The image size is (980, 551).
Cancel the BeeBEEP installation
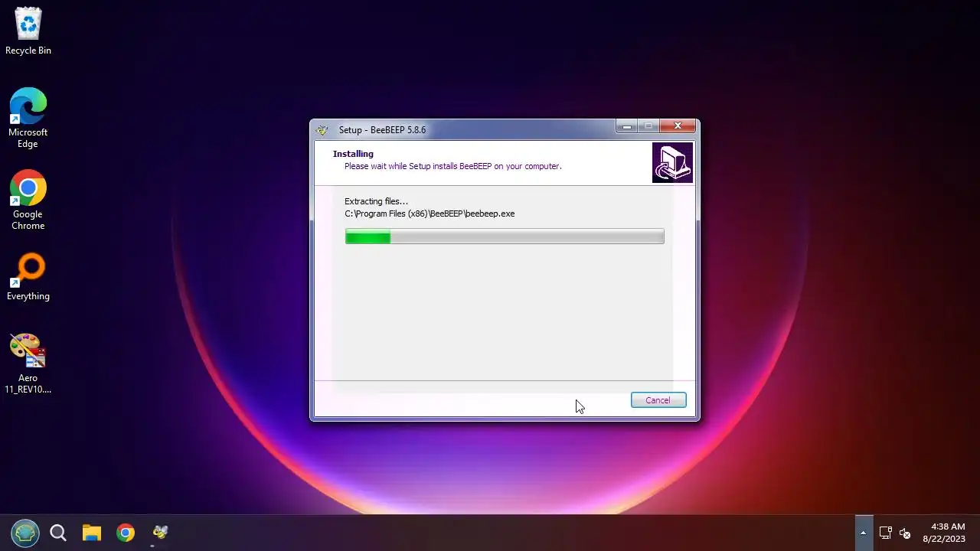[x=658, y=400]
